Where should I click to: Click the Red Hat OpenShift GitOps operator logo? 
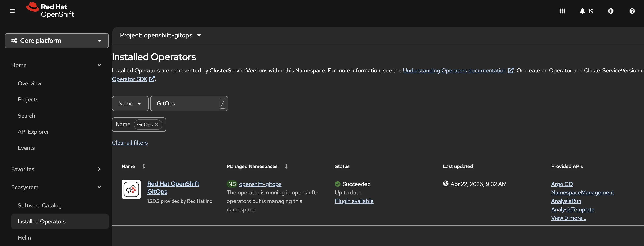click(x=131, y=189)
